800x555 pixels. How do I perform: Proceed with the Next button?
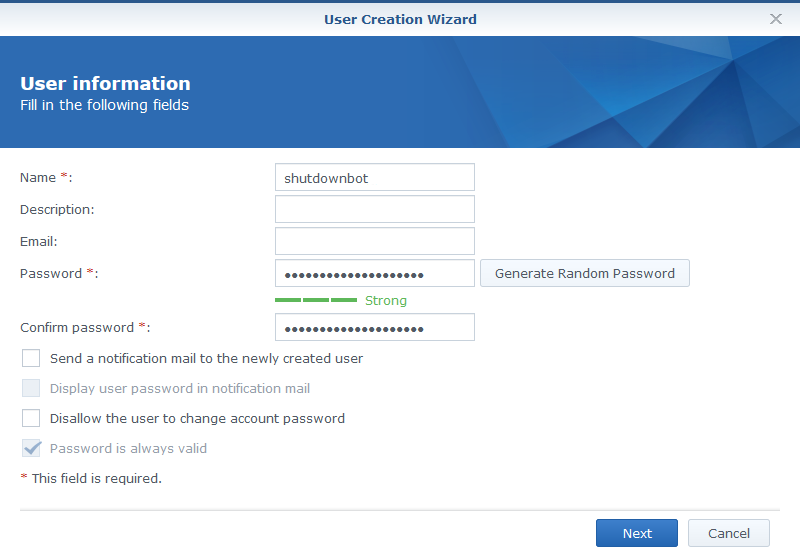coord(637,533)
